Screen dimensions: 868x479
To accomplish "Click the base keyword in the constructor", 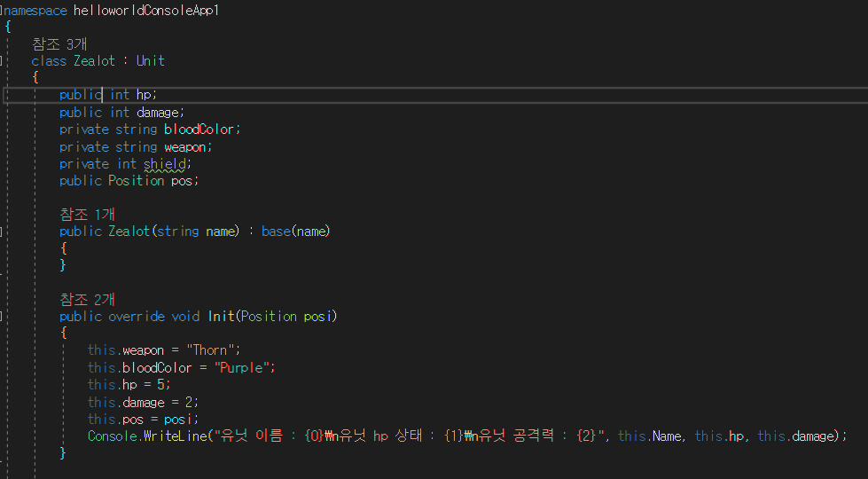I will 276,232.
